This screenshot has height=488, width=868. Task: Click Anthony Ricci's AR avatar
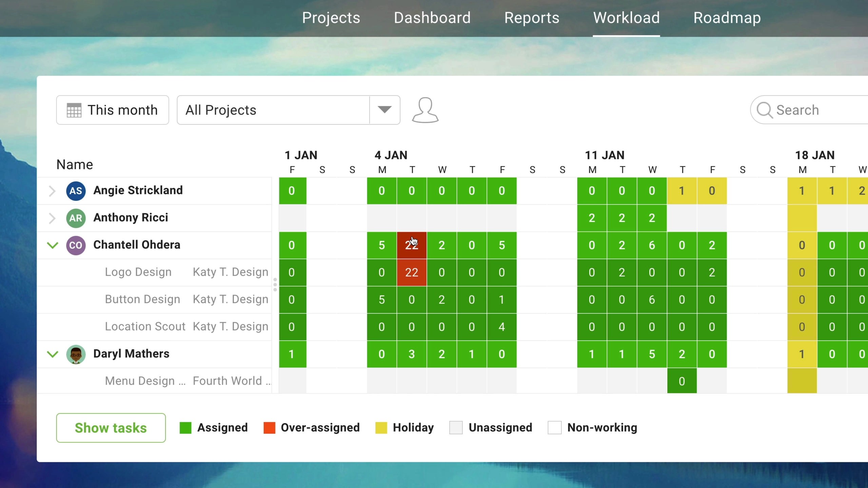75,218
